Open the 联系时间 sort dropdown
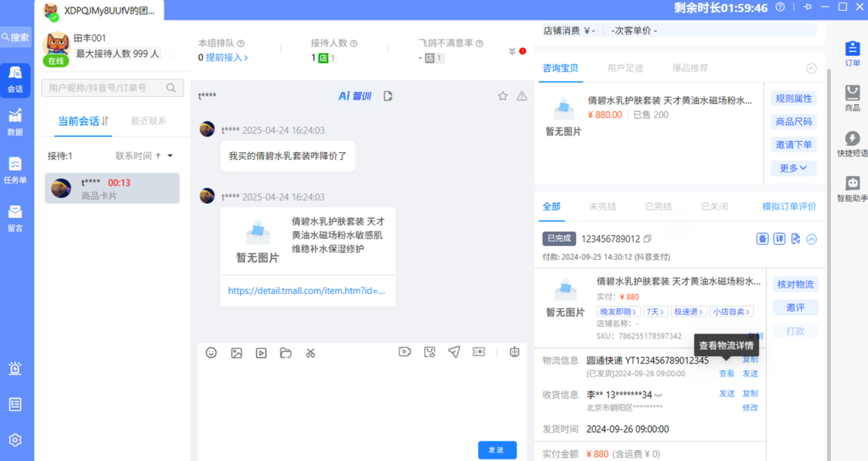 170,156
